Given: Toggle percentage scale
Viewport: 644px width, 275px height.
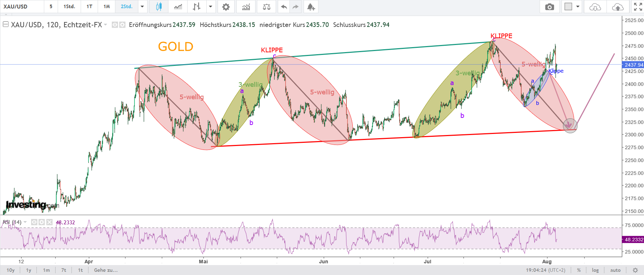Looking at the screenshot, I should (579, 270).
